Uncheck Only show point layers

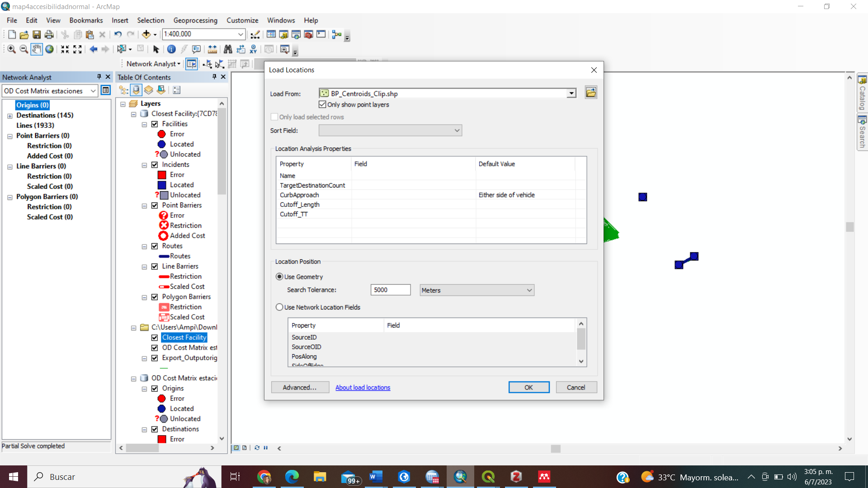[x=322, y=104]
